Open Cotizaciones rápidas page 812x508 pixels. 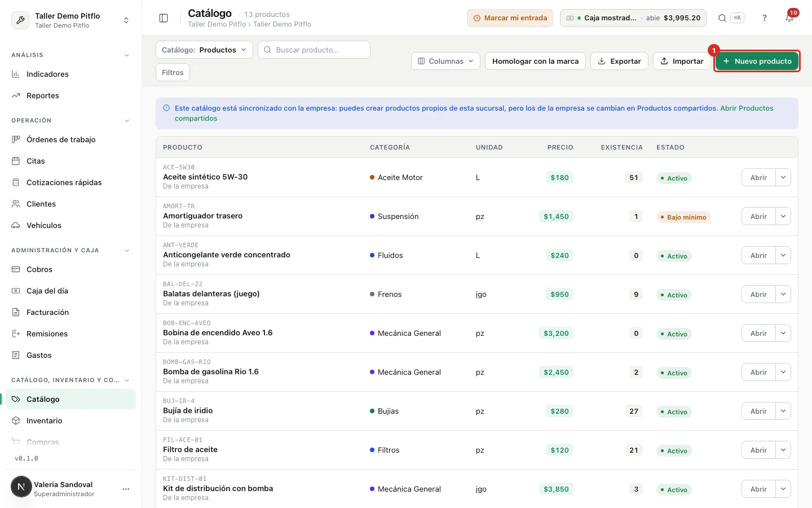coord(70,182)
